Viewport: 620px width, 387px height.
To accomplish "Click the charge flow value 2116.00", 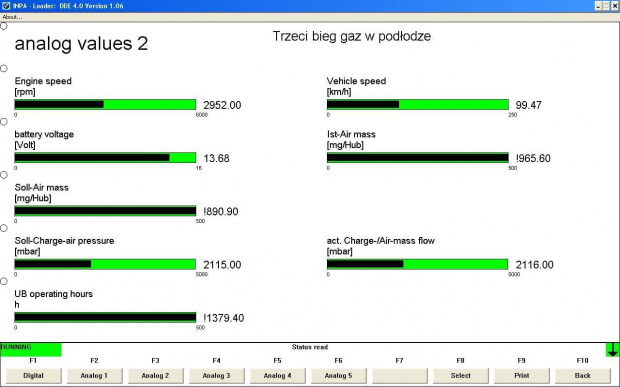I will (x=535, y=265).
